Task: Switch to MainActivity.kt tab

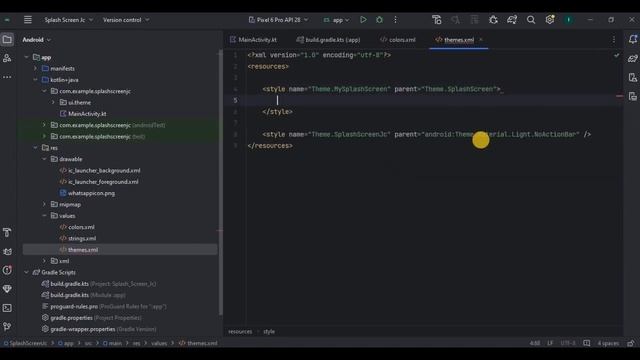Action: click(253, 40)
